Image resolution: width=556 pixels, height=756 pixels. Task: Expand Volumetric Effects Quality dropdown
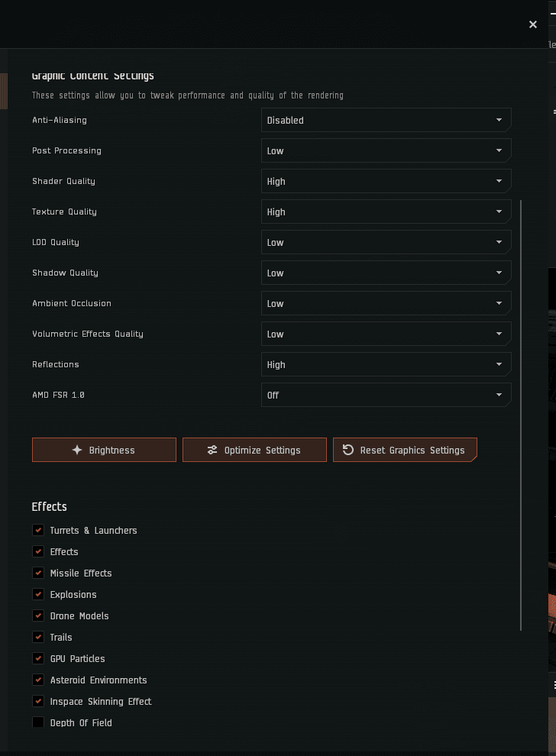386,334
